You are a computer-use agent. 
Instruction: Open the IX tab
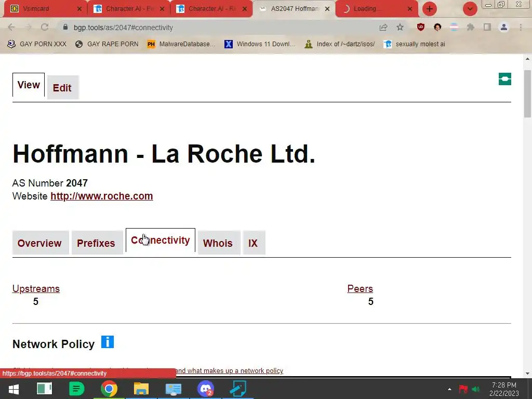254,243
